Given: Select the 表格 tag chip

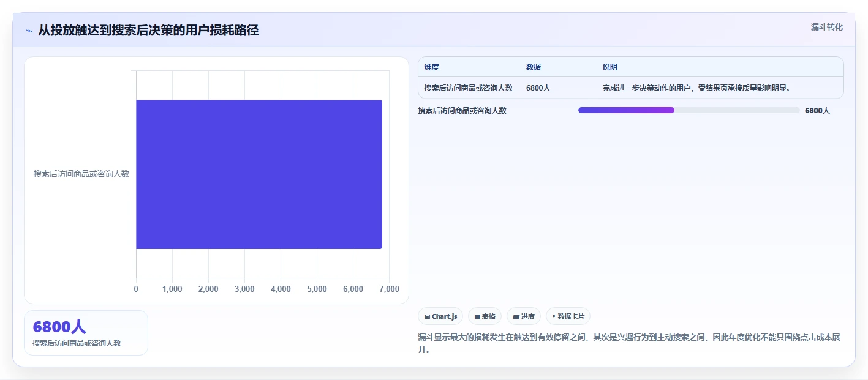Looking at the screenshot, I should pyautogui.click(x=485, y=316).
